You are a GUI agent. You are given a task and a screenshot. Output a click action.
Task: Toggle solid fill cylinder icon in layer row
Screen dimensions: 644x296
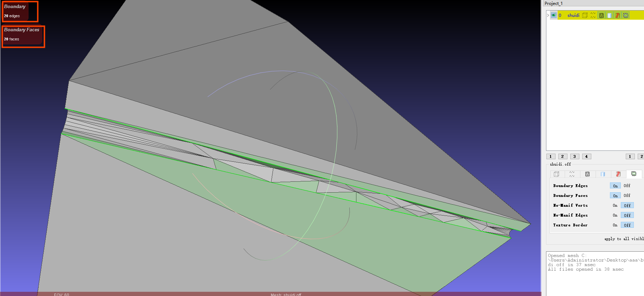click(609, 15)
